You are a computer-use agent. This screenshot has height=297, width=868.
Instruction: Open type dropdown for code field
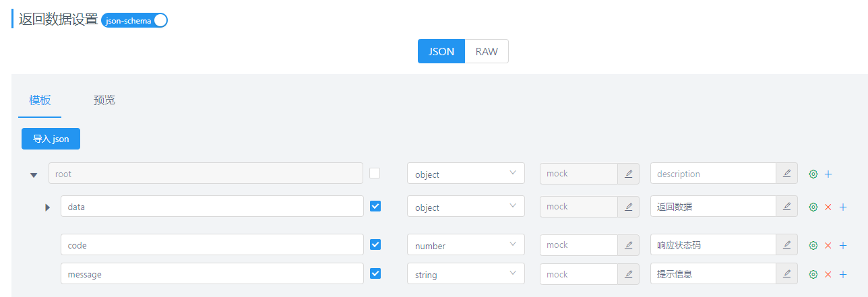pyautogui.click(x=466, y=246)
